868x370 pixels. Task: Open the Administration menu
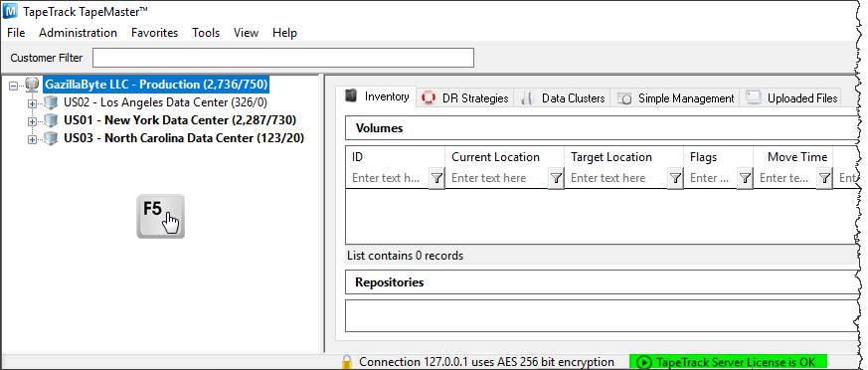tap(79, 33)
